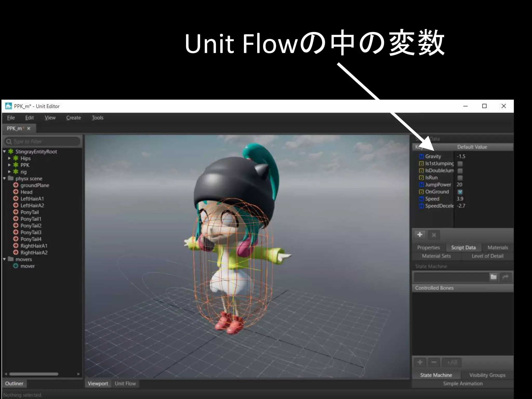Close the PPK_m document tab
Screen dimensions: 532x399
(29, 128)
